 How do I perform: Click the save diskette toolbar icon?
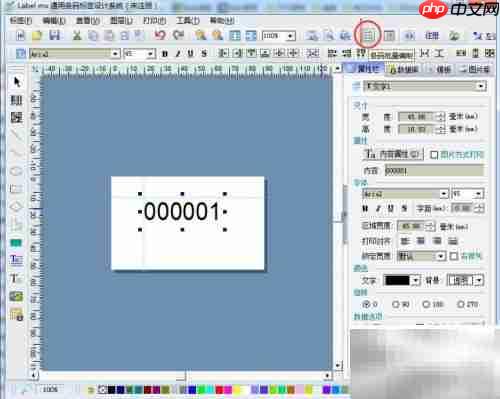tap(54, 35)
